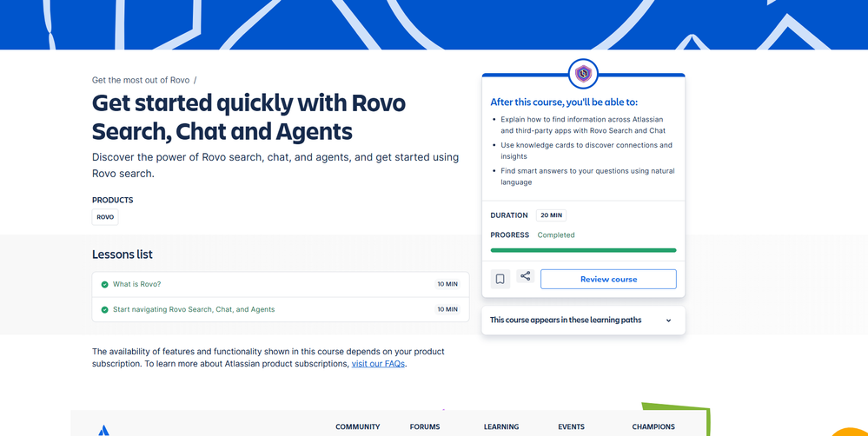Viewport: 868px width, 436px height.
Task: Expand the learning paths chevron
Action: [x=668, y=320]
